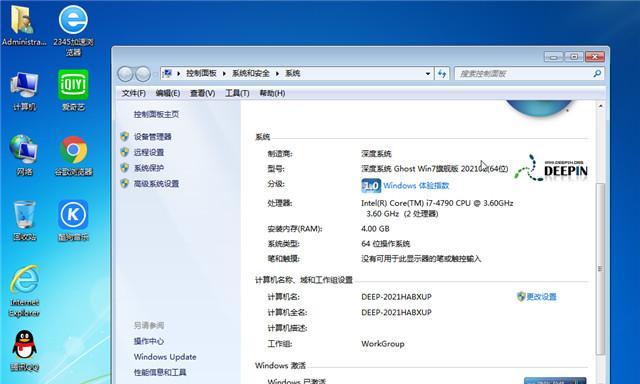Open the 编辑(E) menu

tap(168, 93)
